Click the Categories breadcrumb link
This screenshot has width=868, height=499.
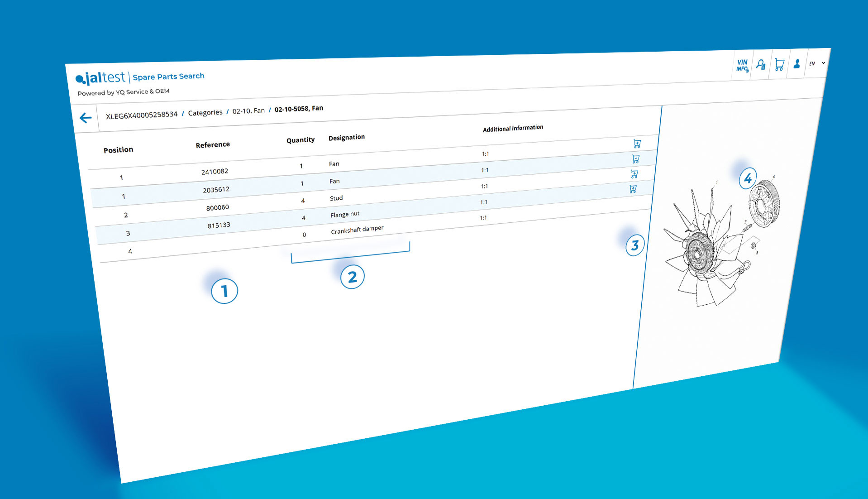coord(205,113)
